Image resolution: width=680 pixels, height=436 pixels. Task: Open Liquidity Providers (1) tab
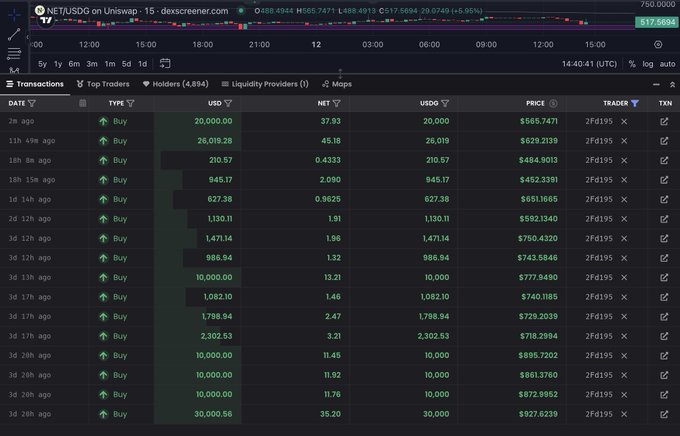coord(265,84)
